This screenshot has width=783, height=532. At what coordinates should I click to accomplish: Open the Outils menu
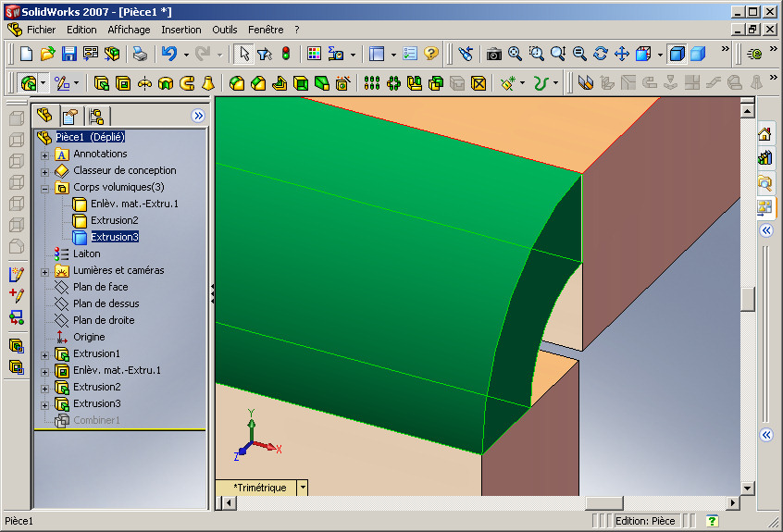pos(225,30)
